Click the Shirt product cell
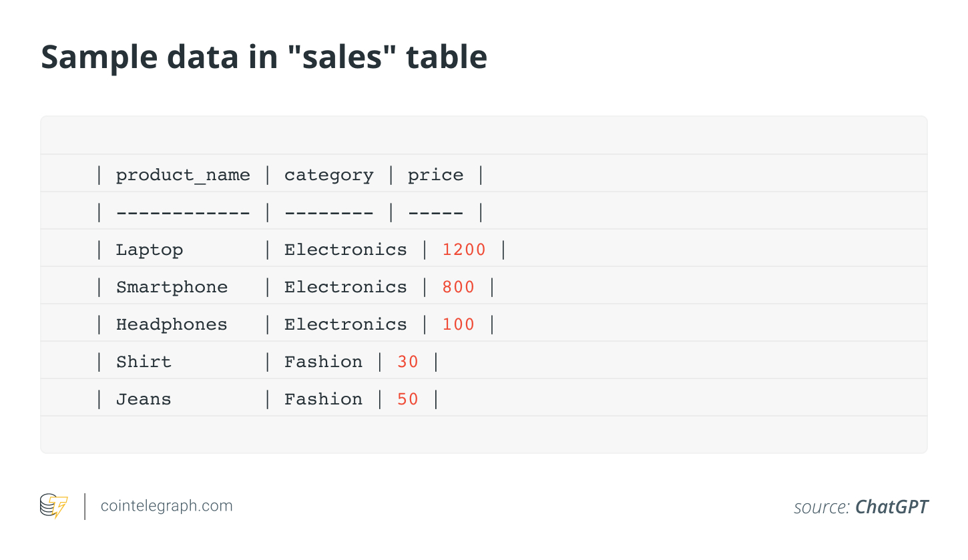This screenshot has width=968, height=560. pos(144,362)
